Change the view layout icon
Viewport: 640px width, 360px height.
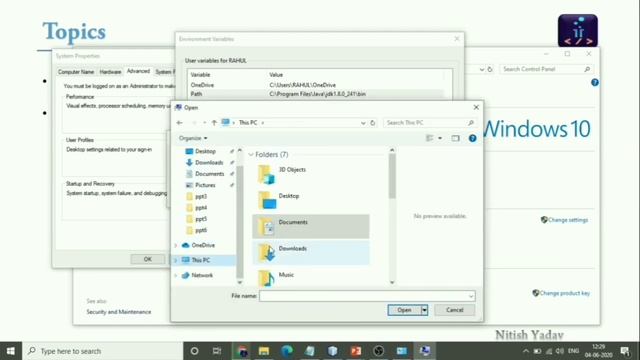[x=430, y=138]
